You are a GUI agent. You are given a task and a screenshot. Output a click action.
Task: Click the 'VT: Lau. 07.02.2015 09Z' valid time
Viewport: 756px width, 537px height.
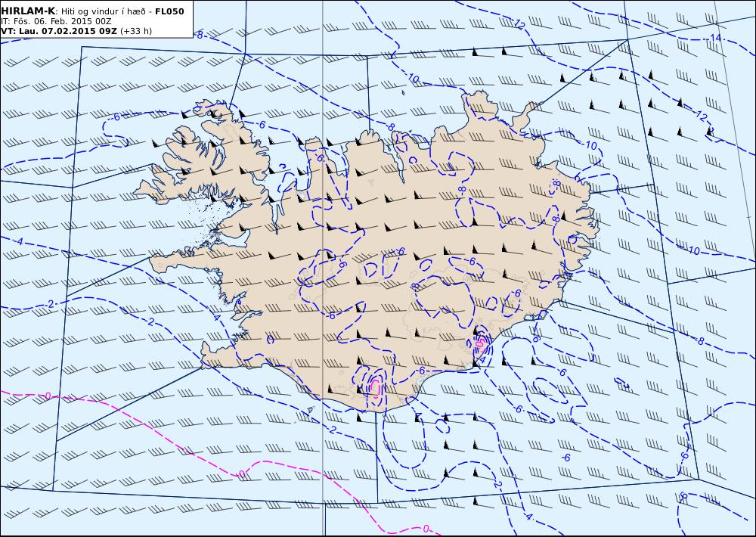(x=59, y=31)
